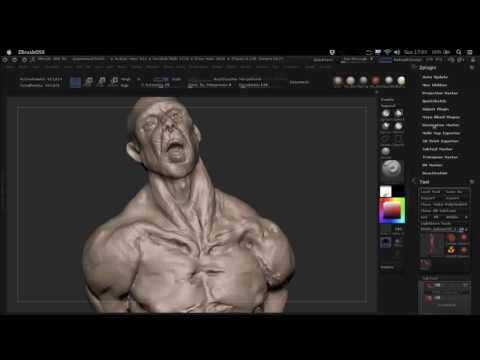Image resolution: width=480 pixels, height=360 pixels.
Task: Expand Decimation Master plugin
Action: pyautogui.click(x=441, y=125)
